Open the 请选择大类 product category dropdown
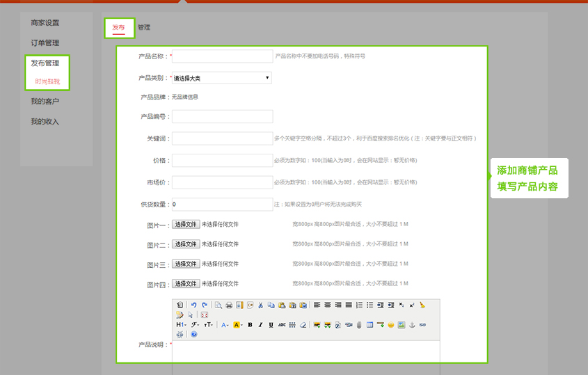 (222, 78)
